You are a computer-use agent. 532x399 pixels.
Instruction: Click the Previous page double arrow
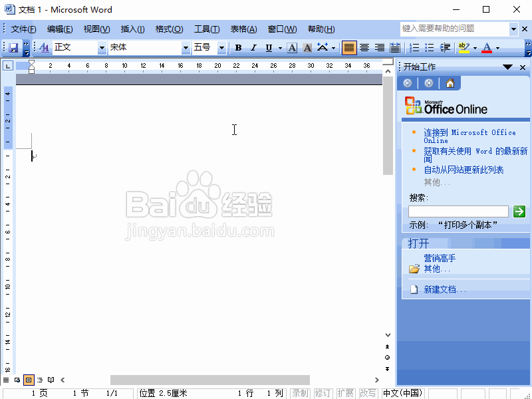tap(388, 346)
